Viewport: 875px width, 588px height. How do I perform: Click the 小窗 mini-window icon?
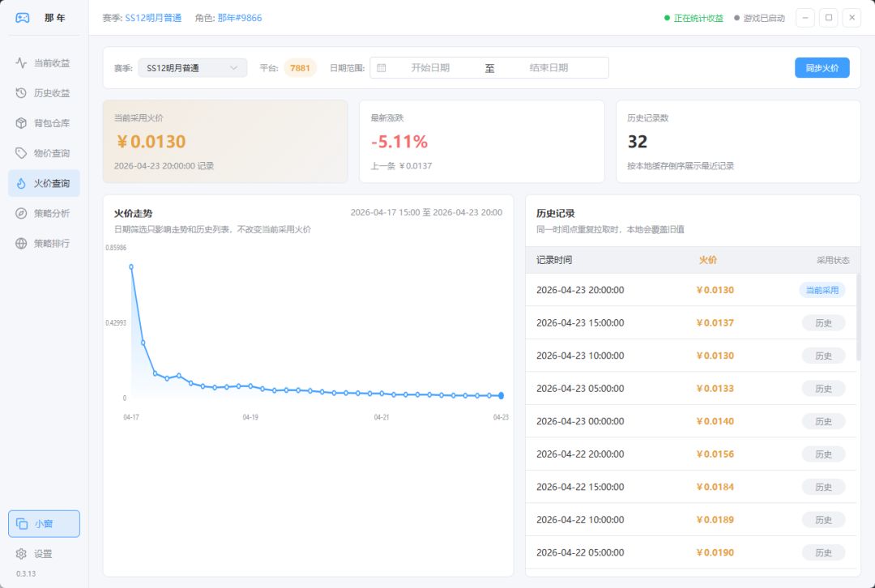pos(23,524)
